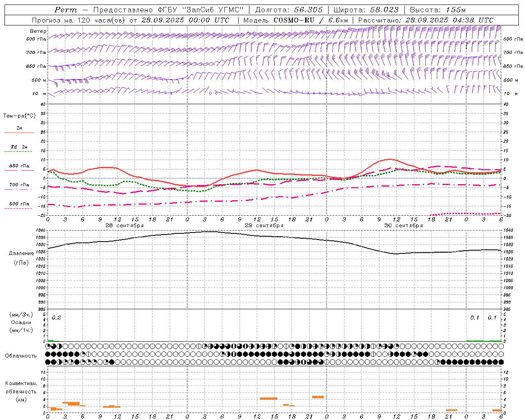Click the "850 гПа" entry in temperature legend
The height and width of the screenshot is (420, 525).
pos(19,166)
